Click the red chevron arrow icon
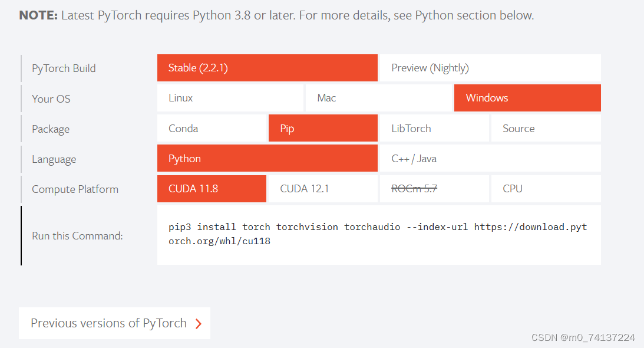The width and height of the screenshot is (644, 348). point(199,324)
